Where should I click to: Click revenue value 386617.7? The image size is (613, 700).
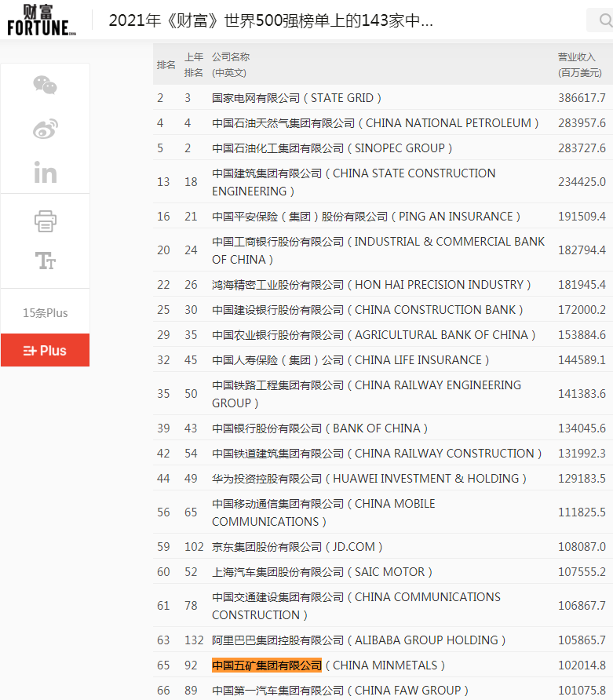pos(582,98)
